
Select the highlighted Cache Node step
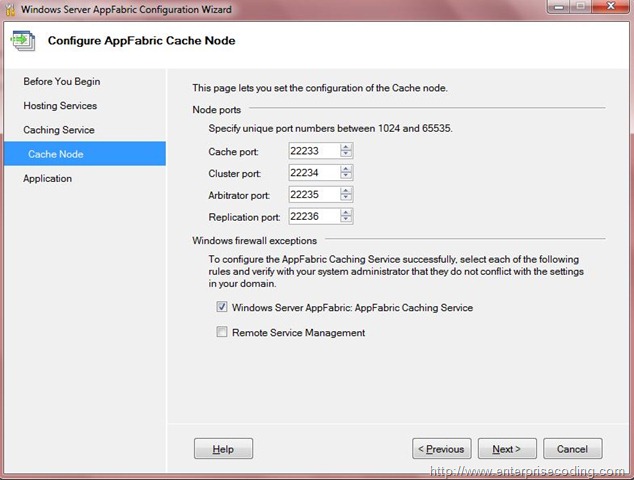pos(85,154)
